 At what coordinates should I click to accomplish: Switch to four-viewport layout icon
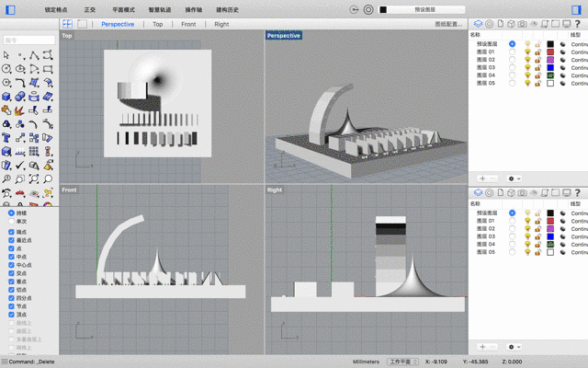tap(67, 24)
